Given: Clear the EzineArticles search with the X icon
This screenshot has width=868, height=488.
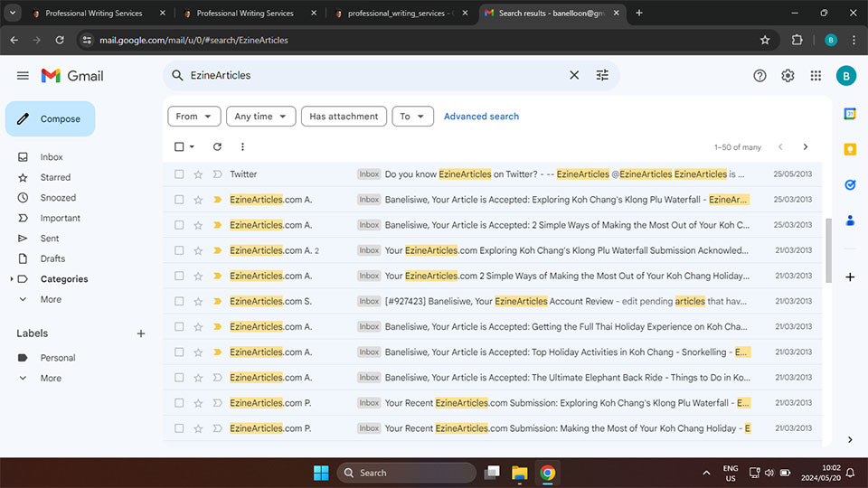Looking at the screenshot, I should coord(574,76).
